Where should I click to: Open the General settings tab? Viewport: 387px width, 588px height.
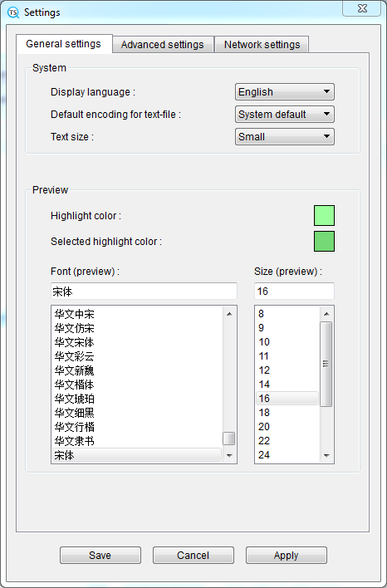(64, 44)
